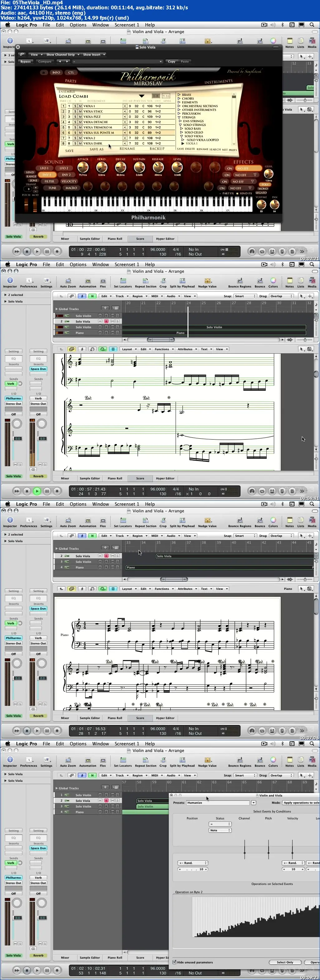
Task: Click the active green Play transport button
Action: [37, 491]
